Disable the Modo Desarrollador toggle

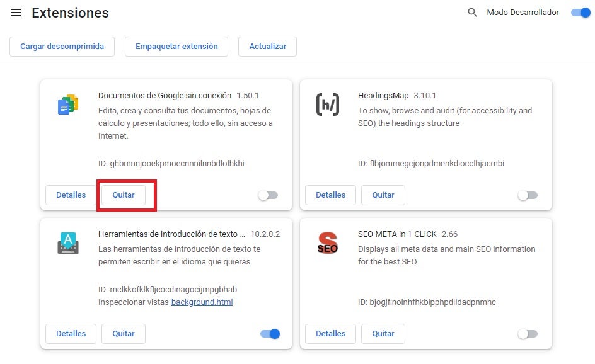[580, 13]
